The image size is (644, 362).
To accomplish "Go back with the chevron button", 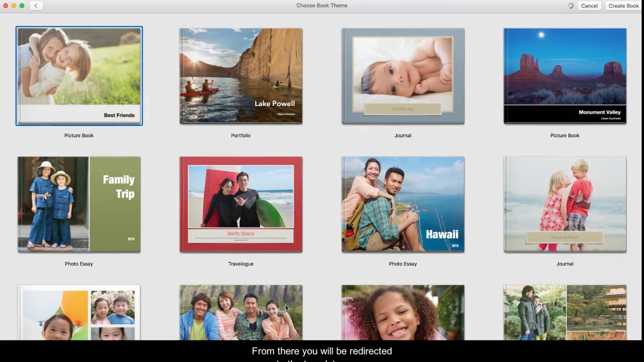I will pos(36,6).
